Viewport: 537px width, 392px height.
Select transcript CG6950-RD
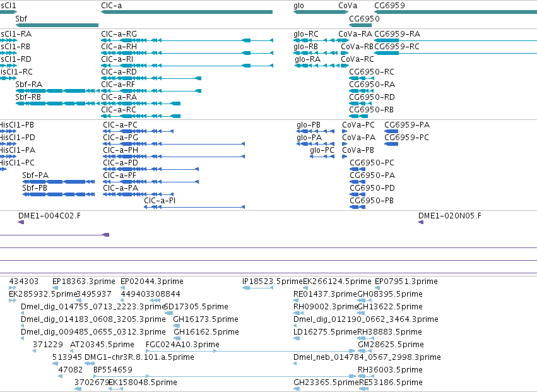(x=360, y=104)
